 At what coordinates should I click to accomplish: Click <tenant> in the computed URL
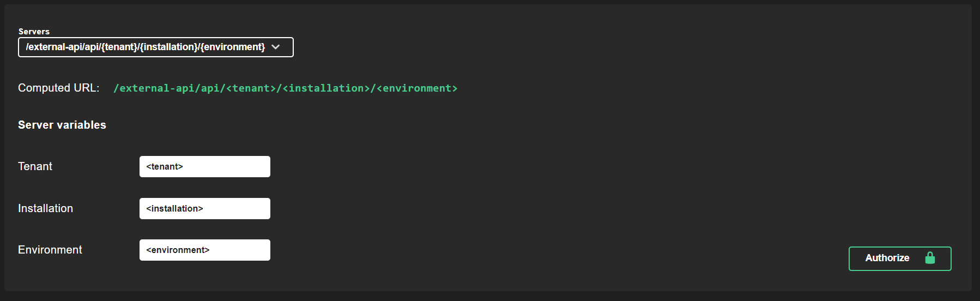point(251,88)
